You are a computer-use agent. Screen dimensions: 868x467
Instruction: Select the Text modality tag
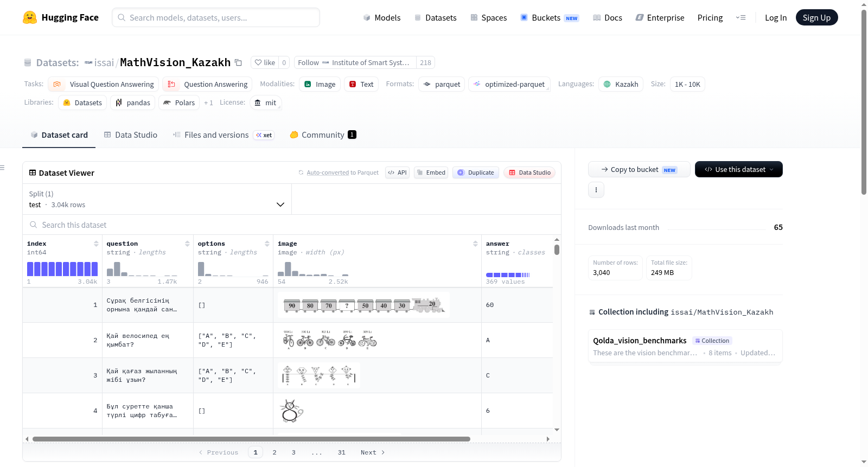pyautogui.click(x=361, y=84)
